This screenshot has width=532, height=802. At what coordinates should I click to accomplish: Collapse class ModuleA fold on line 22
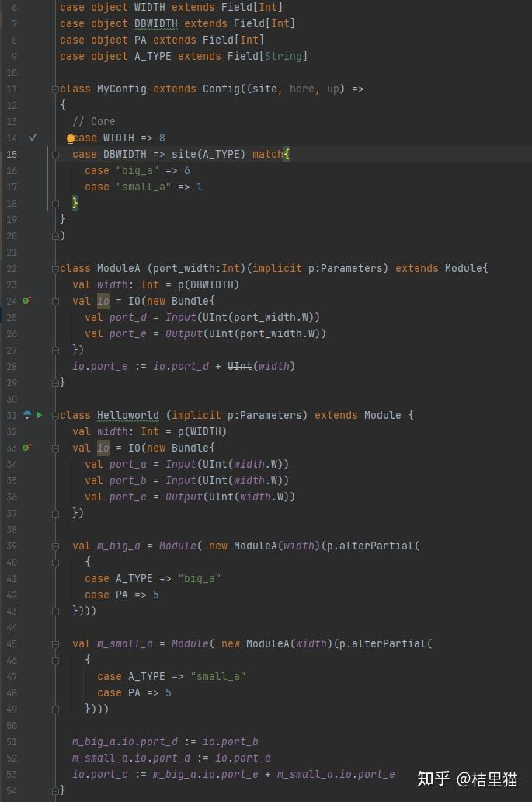55,269
